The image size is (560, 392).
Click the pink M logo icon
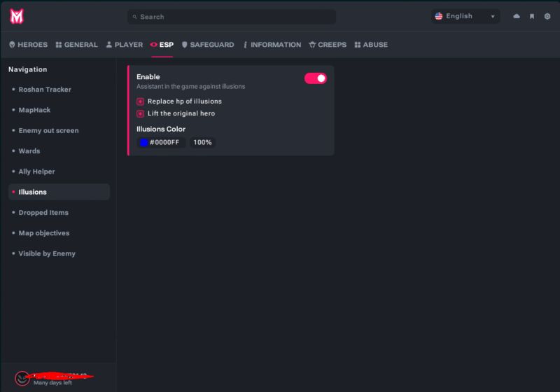pyautogui.click(x=16, y=16)
